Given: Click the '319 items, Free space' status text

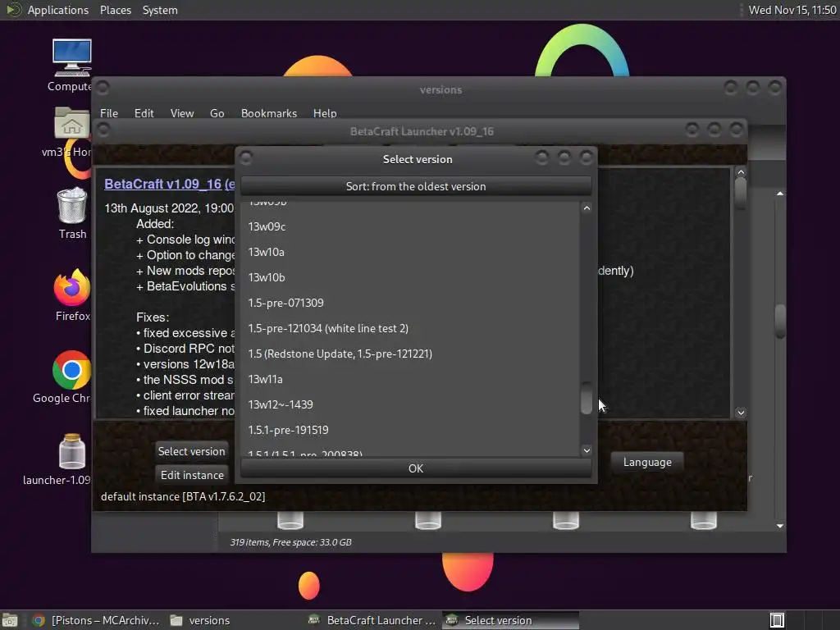Looking at the screenshot, I should pos(291,542).
